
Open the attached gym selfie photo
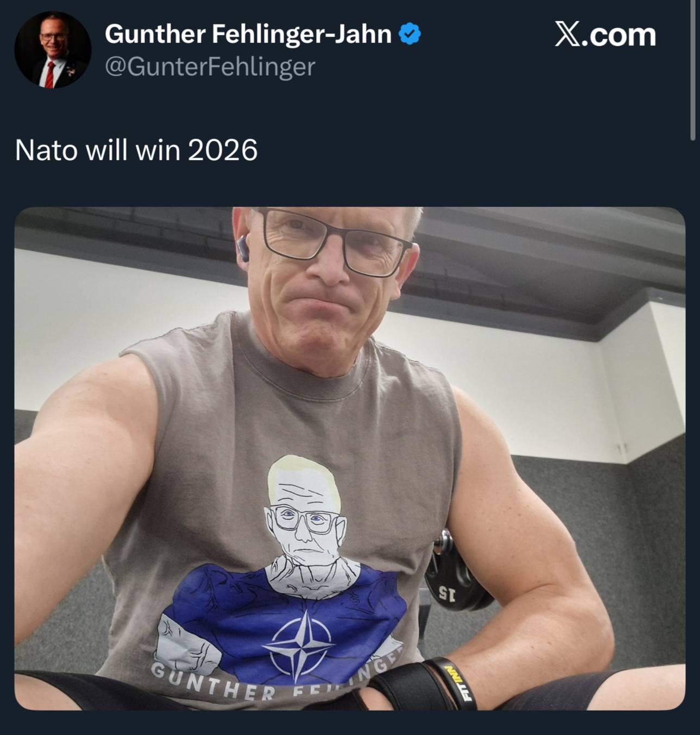[x=350, y=458]
